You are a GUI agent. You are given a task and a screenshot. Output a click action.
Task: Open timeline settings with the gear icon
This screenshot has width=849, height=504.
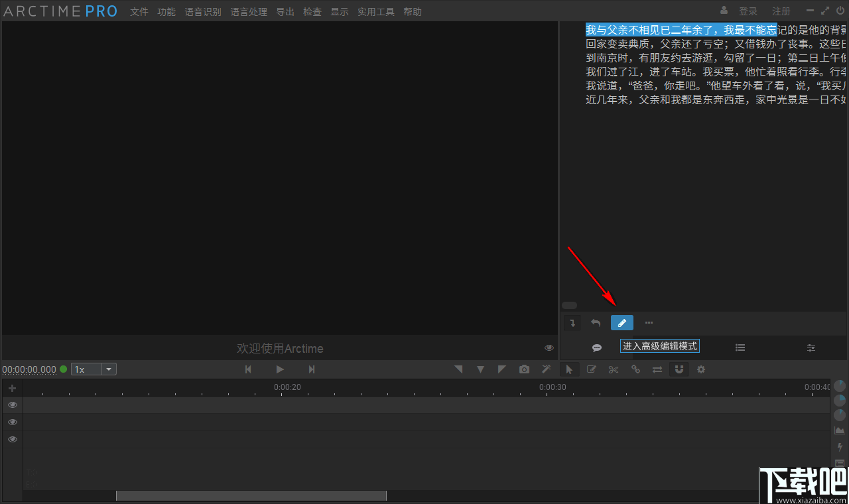pyautogui.click(x=700, y=369)
